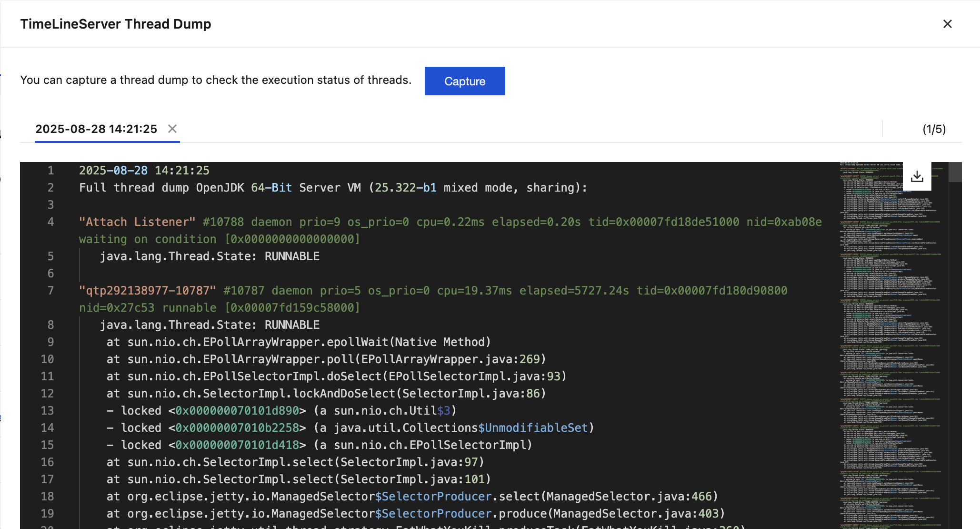Click locked address 0x000000070101d890
Screen dimensions: 980x529
(x=237, y=411)
